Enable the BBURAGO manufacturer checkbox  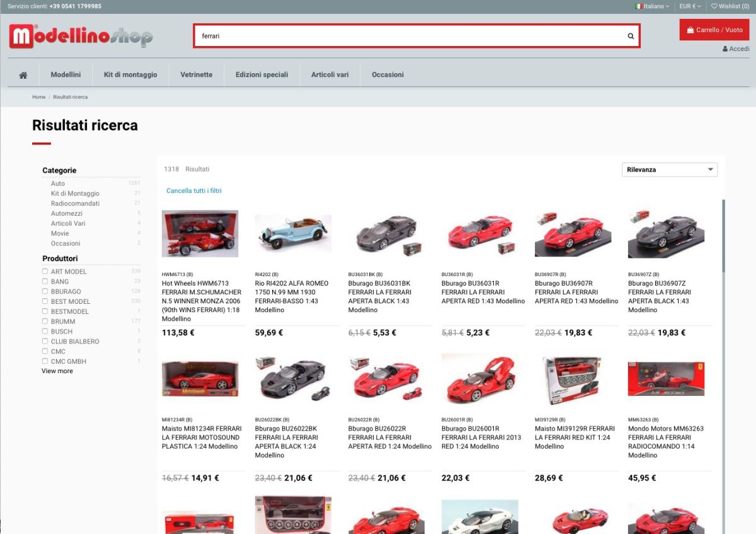45,291
